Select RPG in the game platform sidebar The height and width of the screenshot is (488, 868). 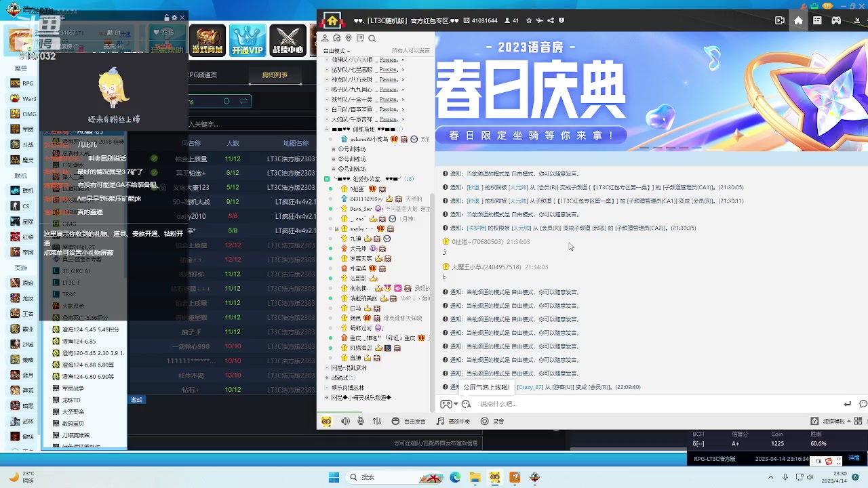tap(22, 83)
